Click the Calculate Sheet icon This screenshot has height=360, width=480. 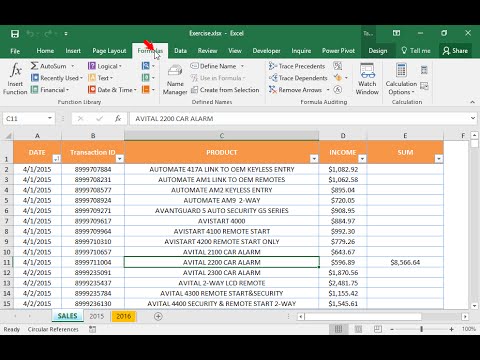[424, 86]
